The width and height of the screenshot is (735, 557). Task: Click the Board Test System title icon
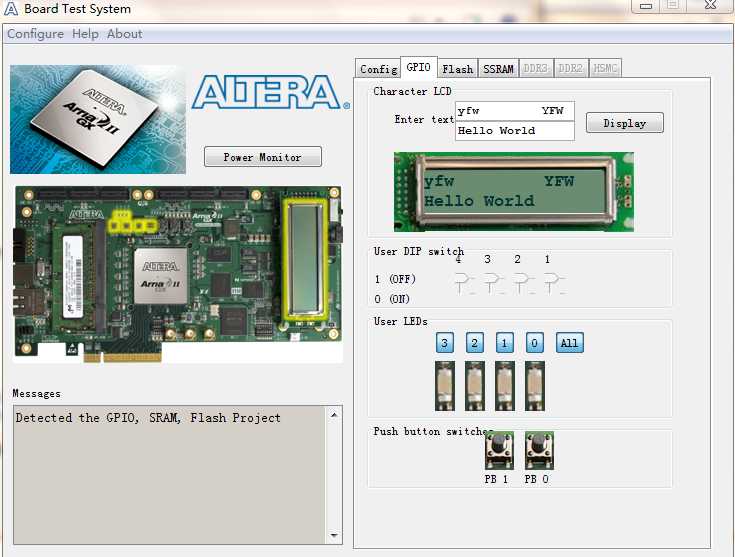[11, 8]
